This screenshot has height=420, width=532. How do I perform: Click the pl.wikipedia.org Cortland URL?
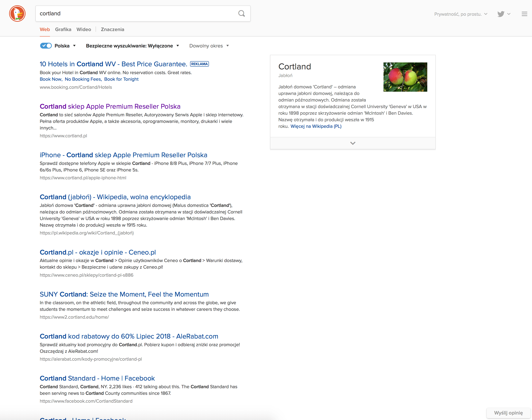(x=87, y=233)
